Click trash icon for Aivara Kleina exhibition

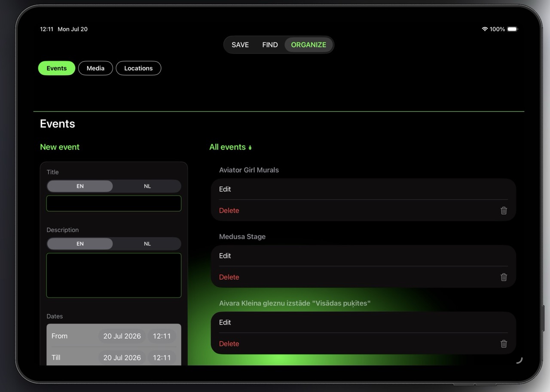[x=504, y=344]
